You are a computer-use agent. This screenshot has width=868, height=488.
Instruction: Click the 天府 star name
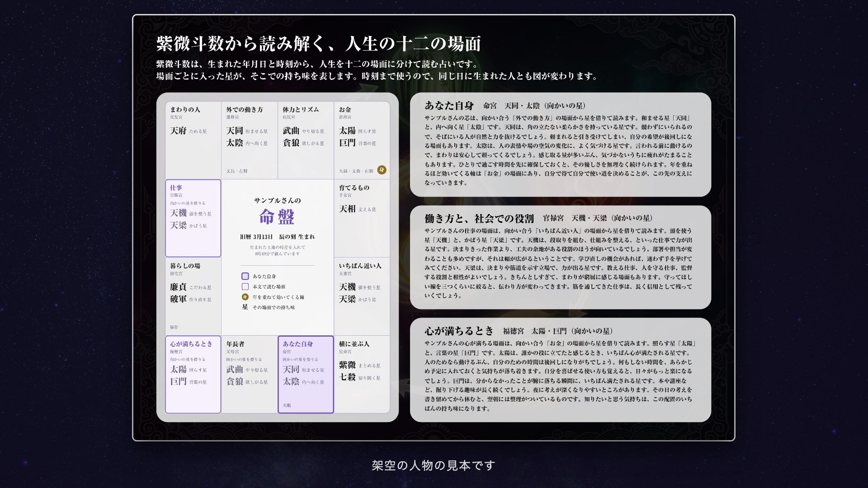[x=178, y=131]
